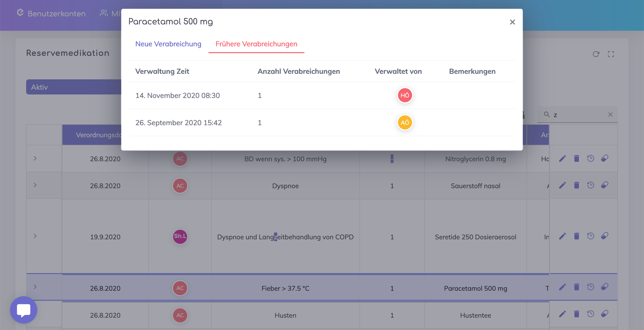Click history clock icon in Paracetamol row
Image resolution: width=644 pixels, height=330 pixels.
(x=591, y=287)
